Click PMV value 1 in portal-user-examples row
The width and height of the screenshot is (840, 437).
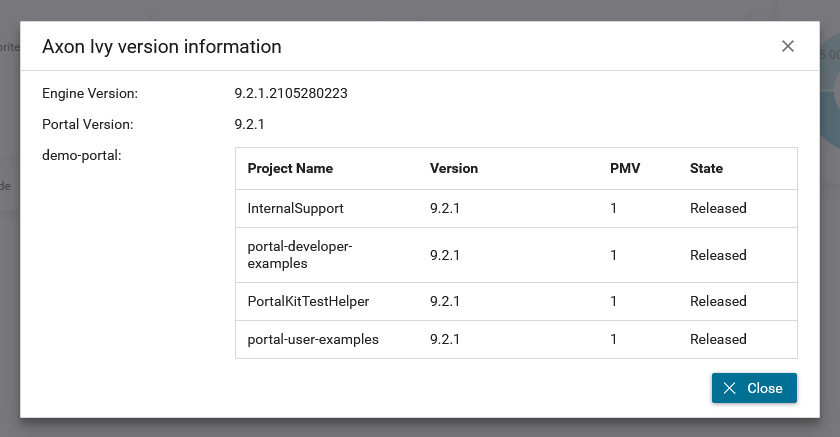coord(613,340)
